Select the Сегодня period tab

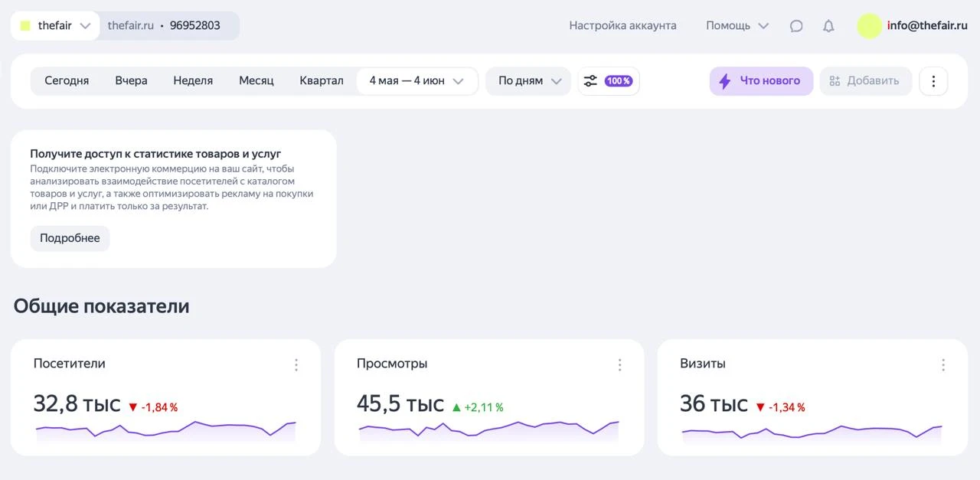click(x=67, y=81)
